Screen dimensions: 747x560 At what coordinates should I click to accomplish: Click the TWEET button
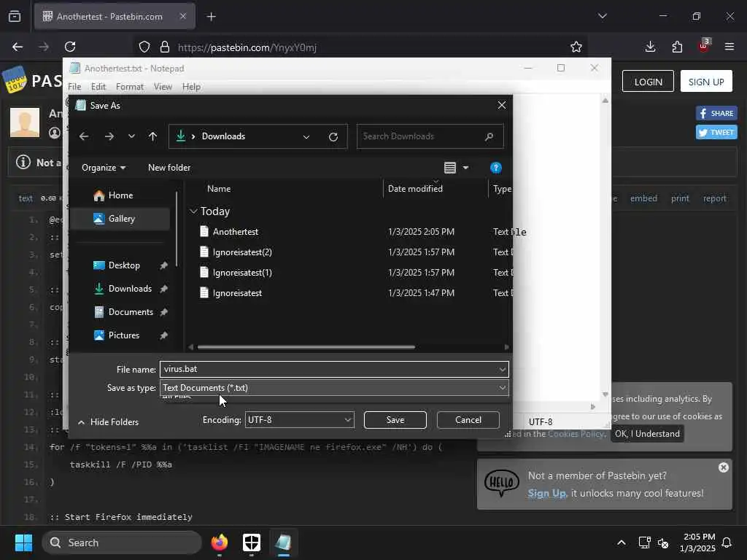click(716, 132)
